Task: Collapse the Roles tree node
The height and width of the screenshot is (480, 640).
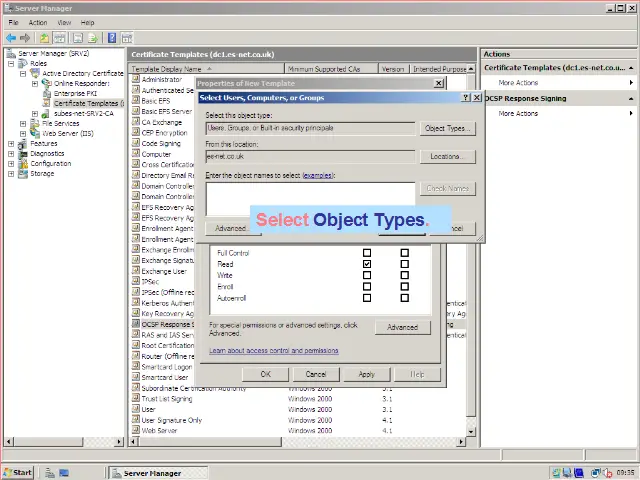Action: (11, 63)
